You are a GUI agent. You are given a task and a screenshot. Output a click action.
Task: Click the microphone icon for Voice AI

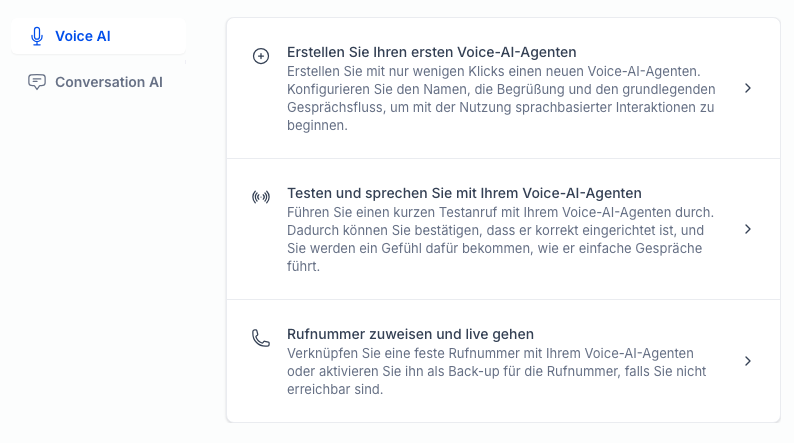coord(38,36)
